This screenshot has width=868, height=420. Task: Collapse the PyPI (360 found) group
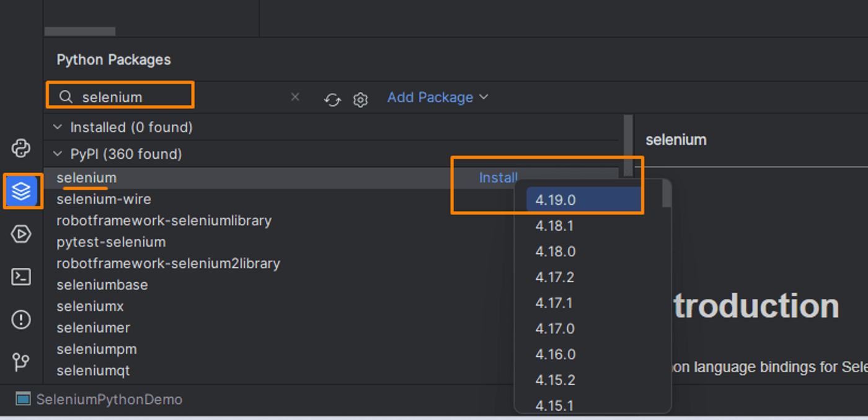(58, 154)
